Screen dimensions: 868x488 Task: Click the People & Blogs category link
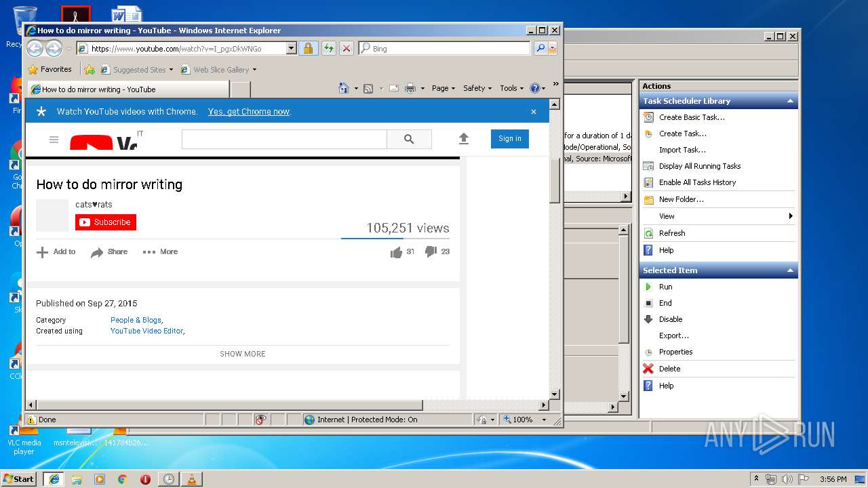tap(136, 320)
